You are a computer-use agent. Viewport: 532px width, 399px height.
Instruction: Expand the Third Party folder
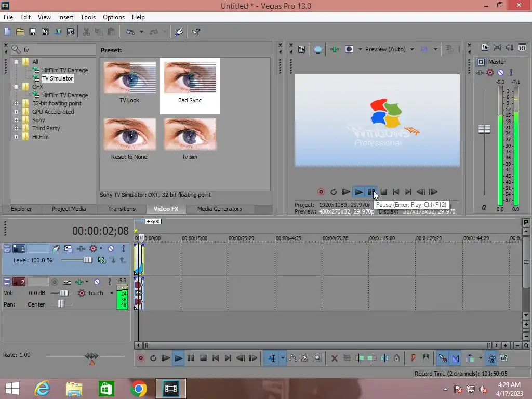[16, 129]
